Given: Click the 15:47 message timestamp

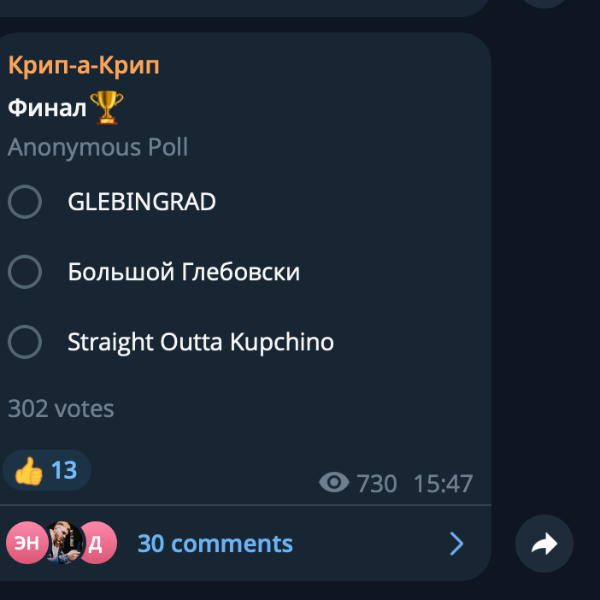Looking at the screenshot, I should click(443, 484).
